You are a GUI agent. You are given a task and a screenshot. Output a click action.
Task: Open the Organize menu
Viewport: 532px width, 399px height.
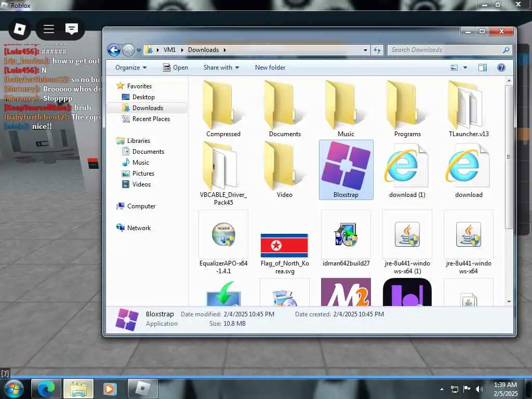click(130, 68)
